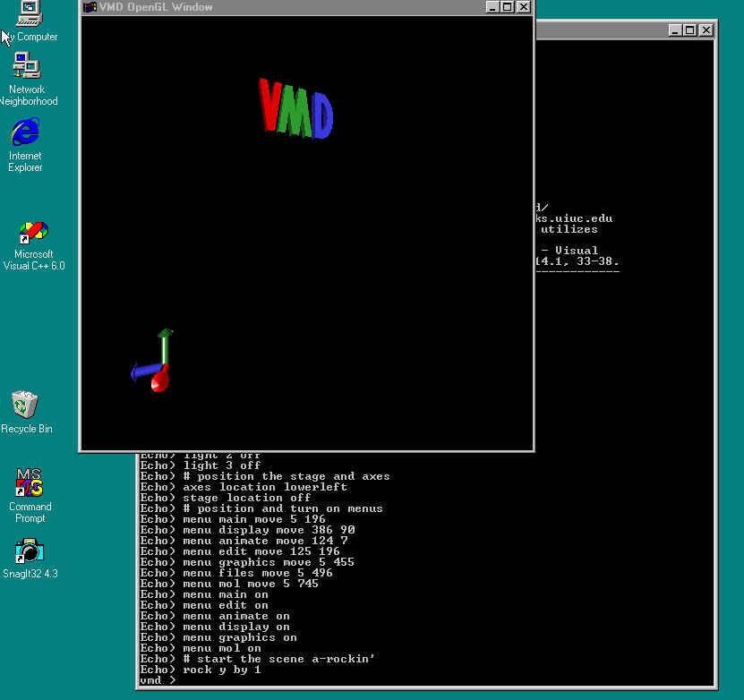
Task: Click the vmd > command prompt line
Action: pyautogui.click(x=158, y=679)
